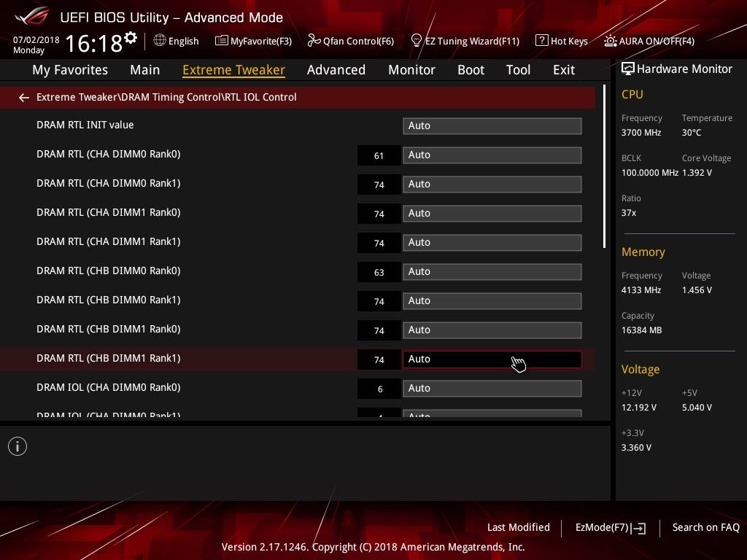Viewport: 747px width, 560px height.
Task: Click DRAM RTL INIT value Auto field
Action: point(492,125)
